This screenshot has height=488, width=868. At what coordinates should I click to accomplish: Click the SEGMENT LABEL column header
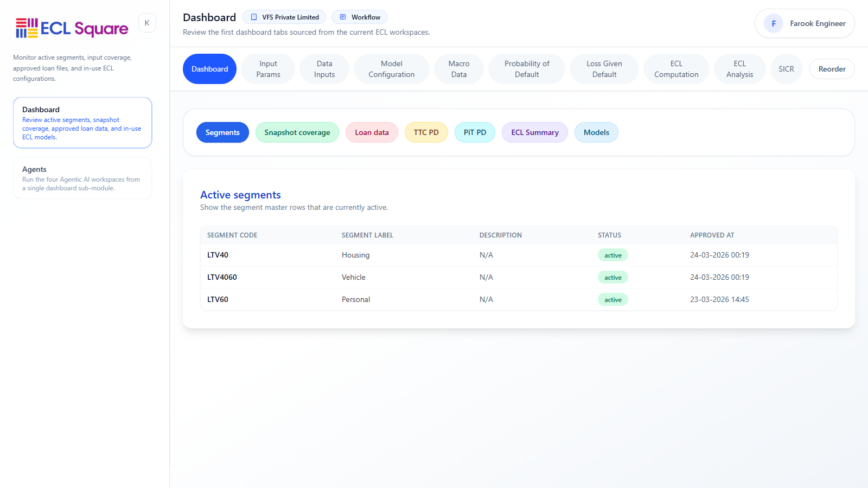(367, 235)
